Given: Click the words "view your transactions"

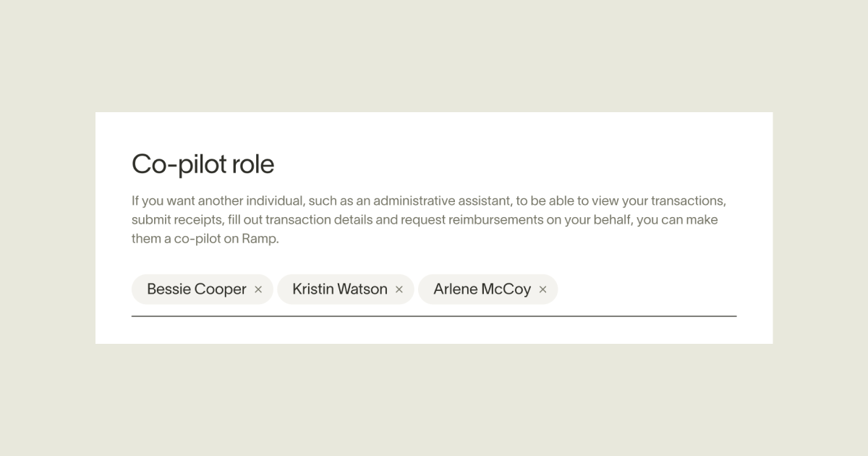Looking at the screenshot, I should (x=672, y=200).
